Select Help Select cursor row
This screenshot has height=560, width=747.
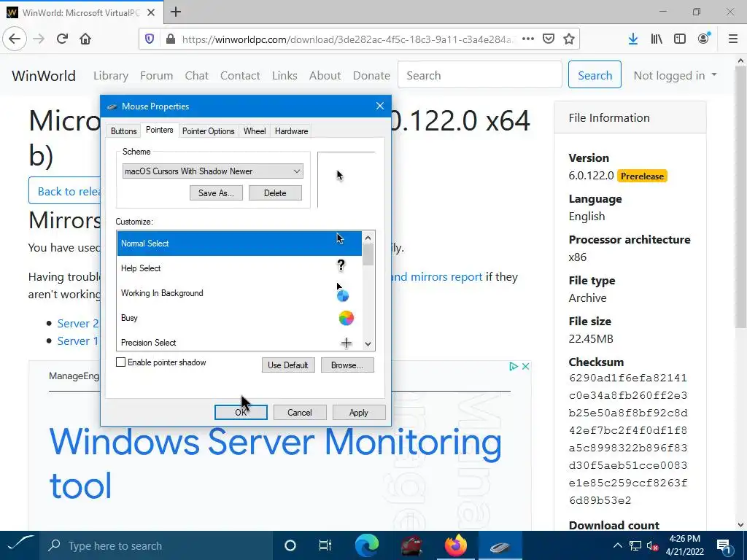coord(239,268)
